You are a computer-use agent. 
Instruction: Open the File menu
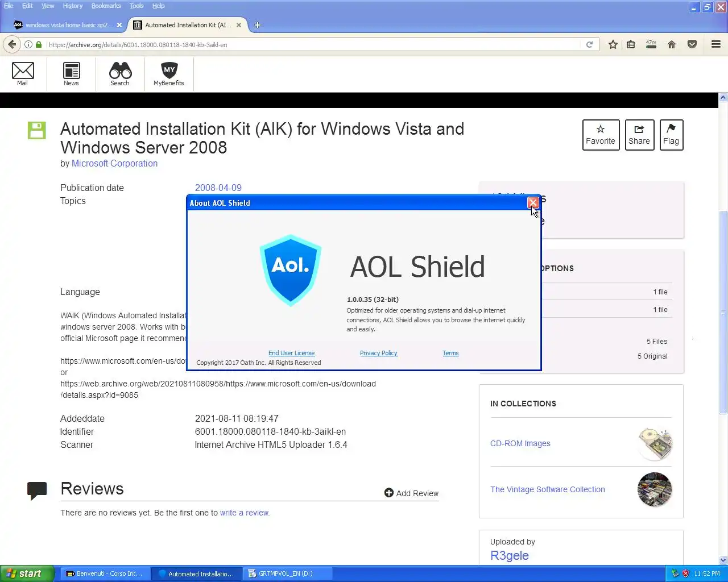click(x=9, y=6)
